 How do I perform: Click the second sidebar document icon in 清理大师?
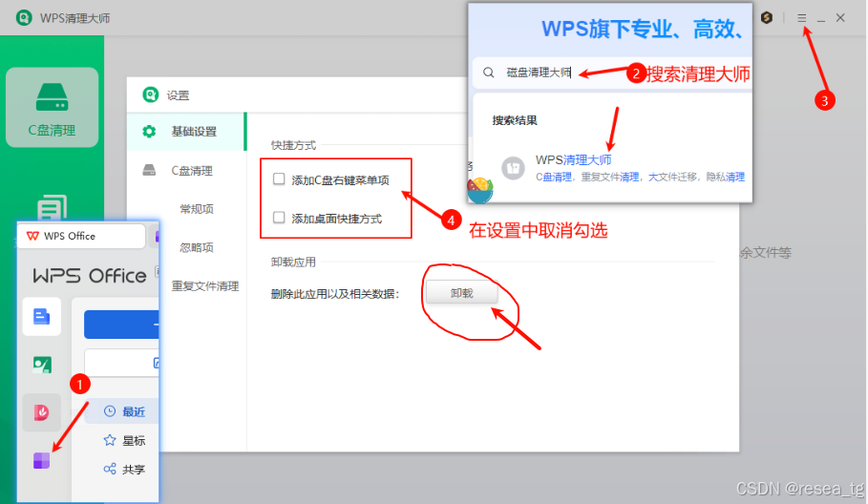[52, 208]
